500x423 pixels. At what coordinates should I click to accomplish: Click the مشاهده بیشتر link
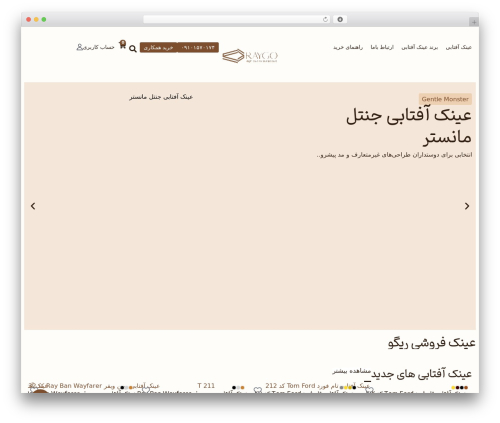pyautogui.click(x=351, y=371)
